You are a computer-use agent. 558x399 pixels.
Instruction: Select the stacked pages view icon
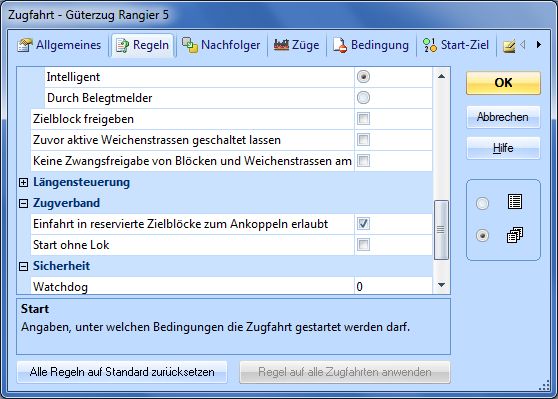click(x=515, y=235)
